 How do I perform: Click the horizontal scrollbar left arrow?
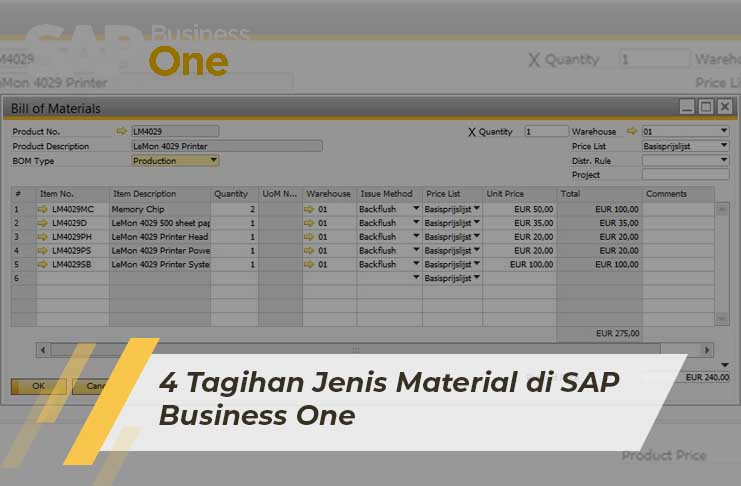tap(43, 350)
